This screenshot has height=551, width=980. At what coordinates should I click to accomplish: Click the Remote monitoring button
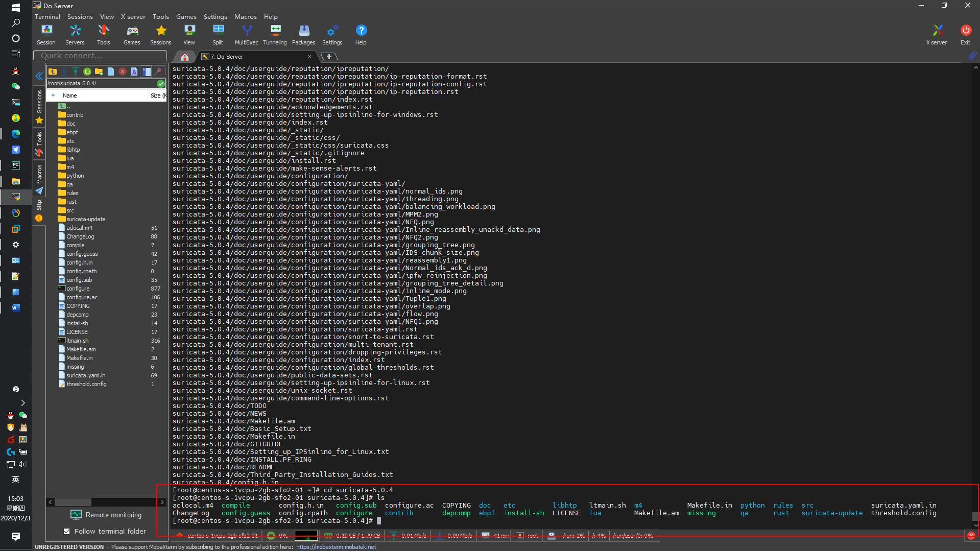click(106, 515)
